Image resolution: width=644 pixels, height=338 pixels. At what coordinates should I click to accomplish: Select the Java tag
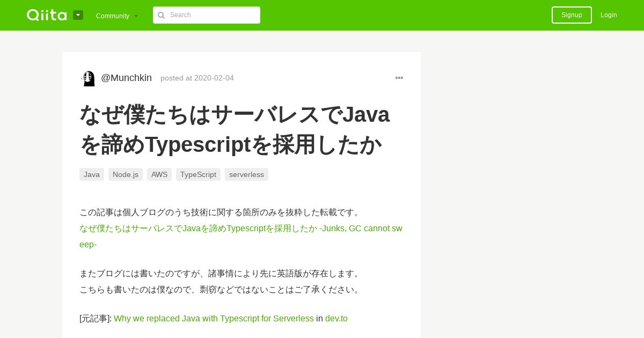(92, 174)
